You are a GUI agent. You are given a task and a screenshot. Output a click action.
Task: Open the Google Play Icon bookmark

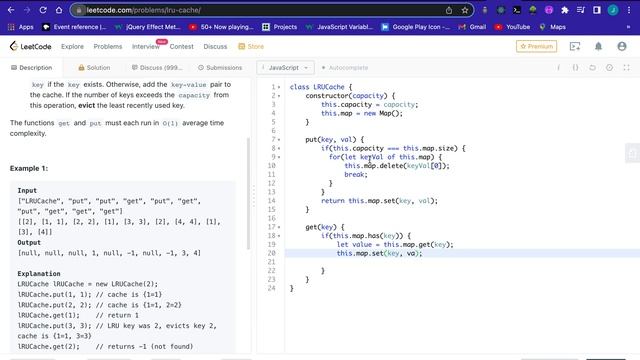416,27
